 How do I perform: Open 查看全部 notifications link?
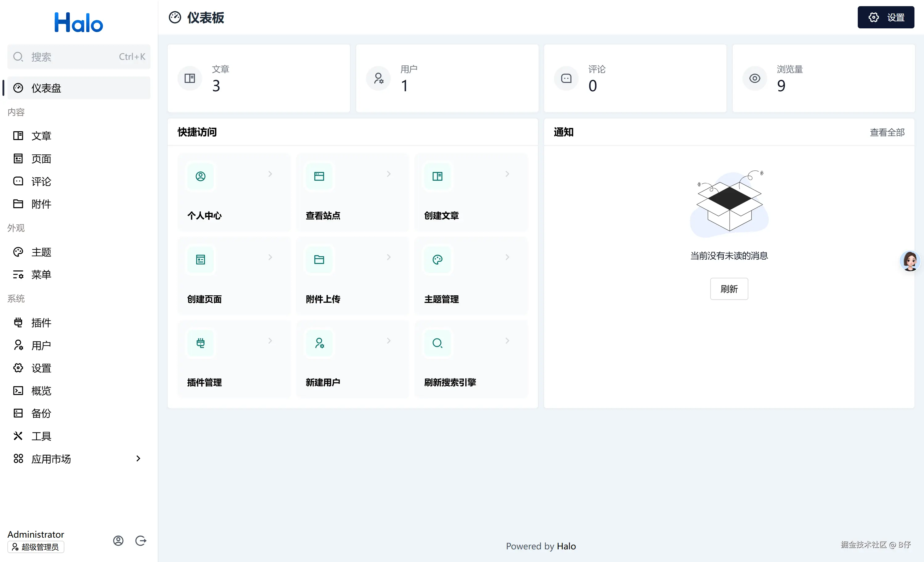click(887, 133)
